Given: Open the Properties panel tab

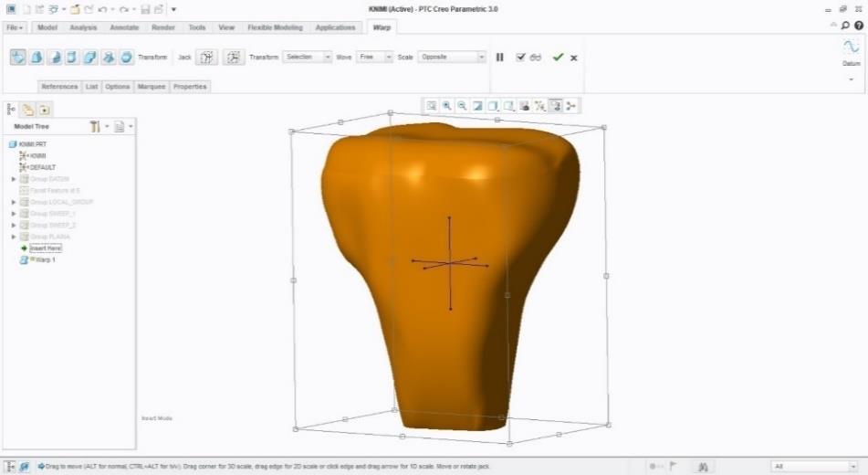Looking at the screenshot, I should [x=189, y=87].
